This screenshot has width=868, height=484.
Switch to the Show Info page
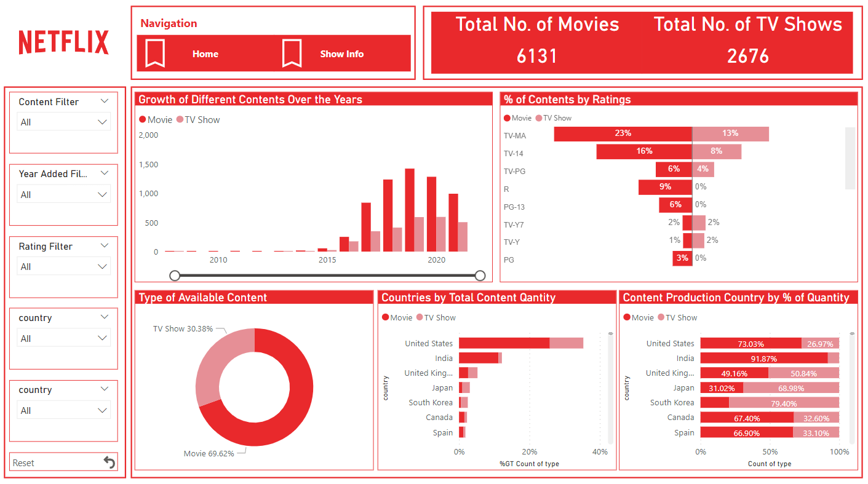click(341, 54)
